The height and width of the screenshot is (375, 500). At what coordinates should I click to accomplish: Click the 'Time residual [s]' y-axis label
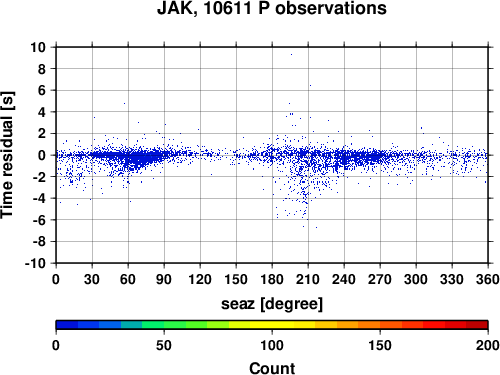click(x=7, y=155)
